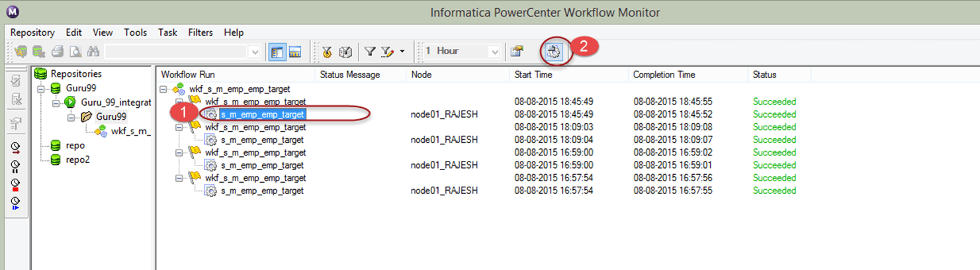The height and width of the screenshot is (270, 980).
Task: Click the funnel Filter icon
Action: 370,52
